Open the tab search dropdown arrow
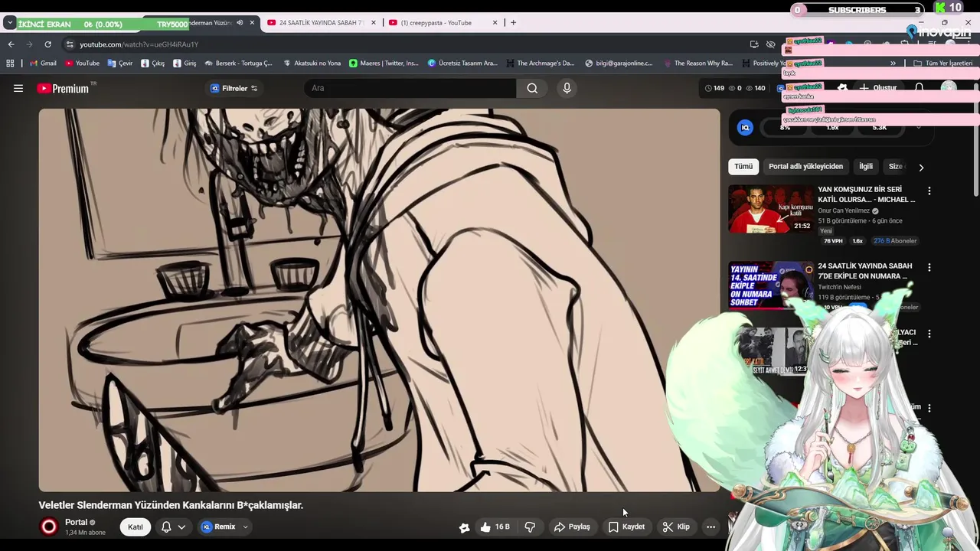 (x=9, y=23)
